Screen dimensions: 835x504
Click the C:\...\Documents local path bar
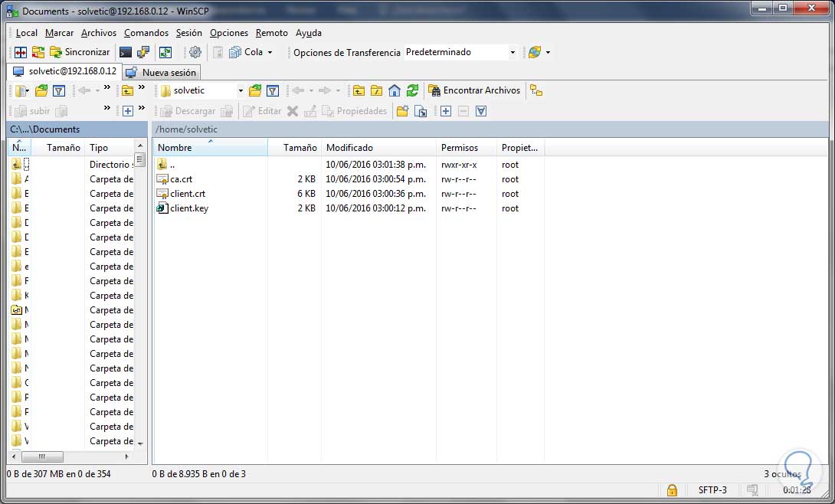click(77, 129)
